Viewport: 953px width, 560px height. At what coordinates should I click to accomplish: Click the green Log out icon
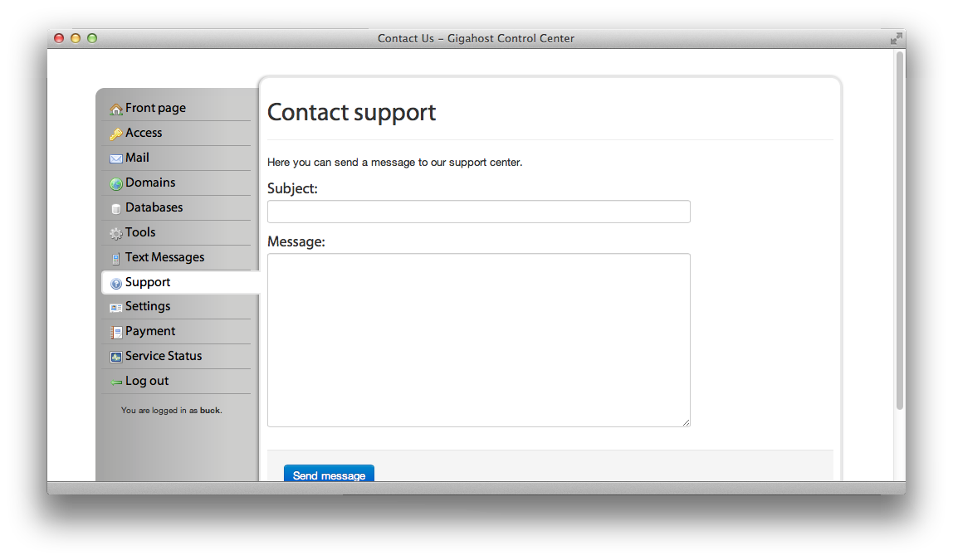[116, 382]
